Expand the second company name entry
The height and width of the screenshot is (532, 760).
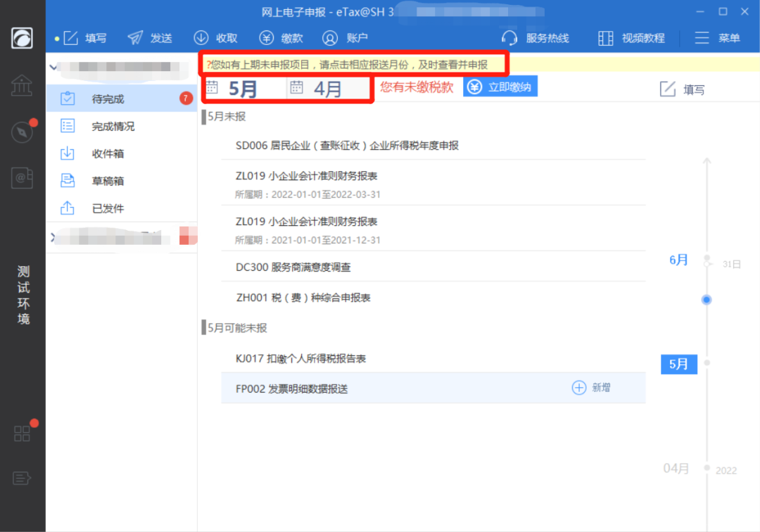[x=54, y=237]
